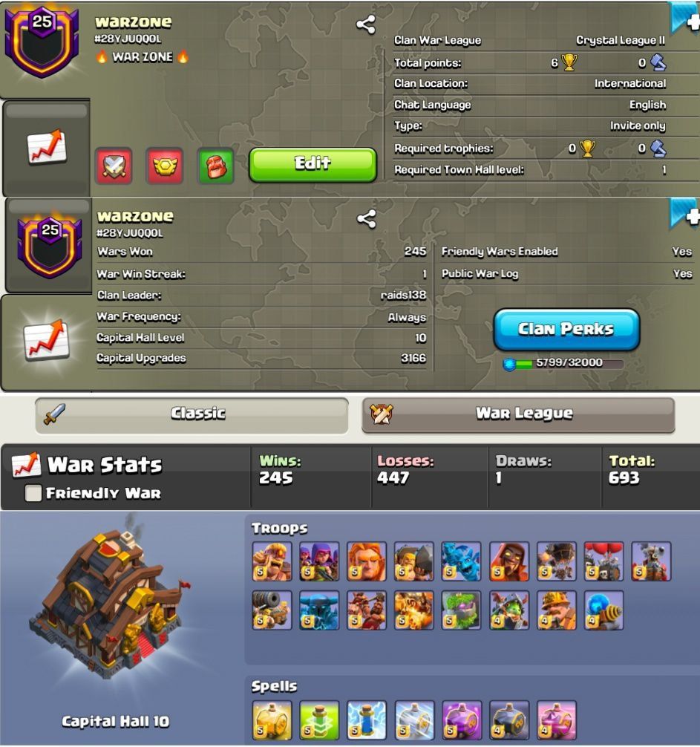Switch to the Classic war tab
700x747 pixels.
[x=192, y=415]
